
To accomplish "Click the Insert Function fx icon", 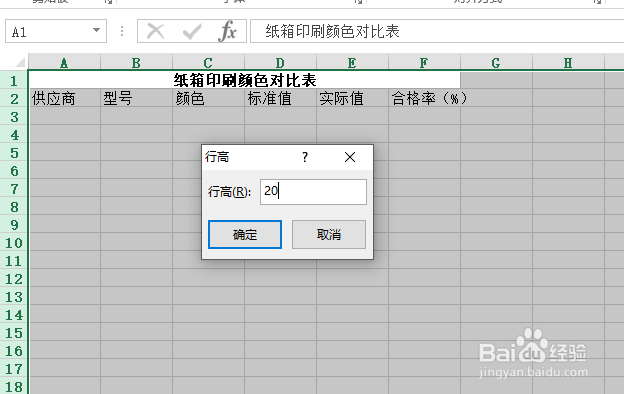I will point(227,31).
